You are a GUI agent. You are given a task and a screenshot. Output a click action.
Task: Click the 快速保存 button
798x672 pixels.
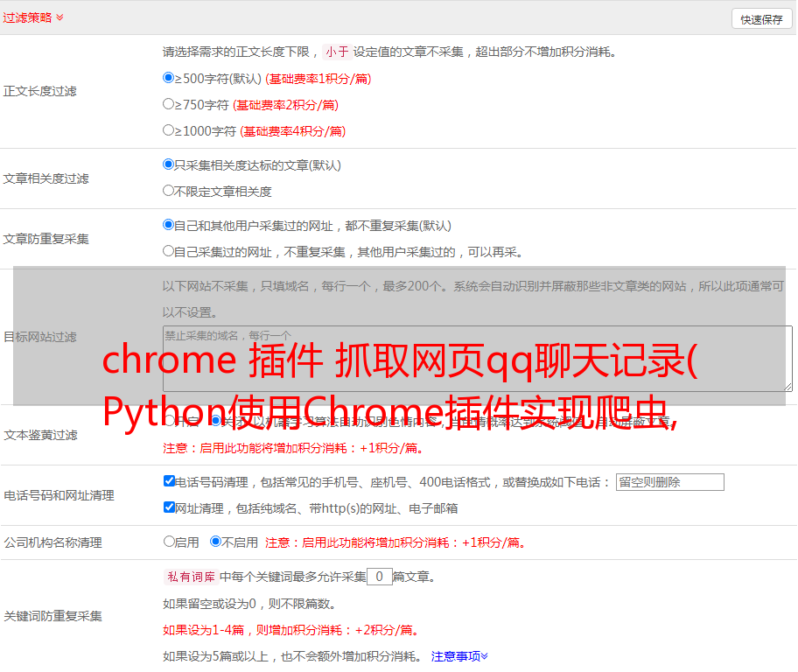(x=761, y=19)
